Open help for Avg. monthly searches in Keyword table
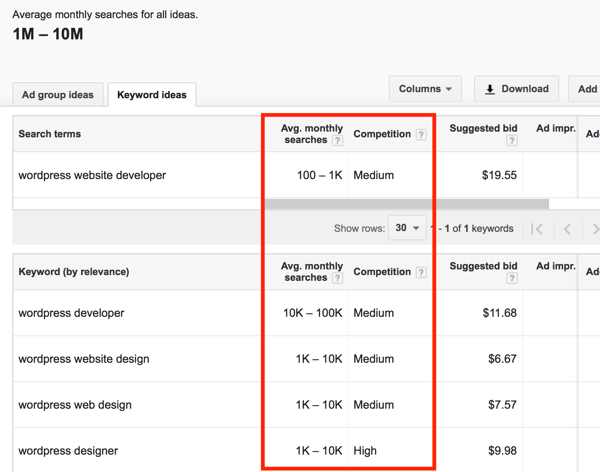600x472 pixels. pos(337,278)
